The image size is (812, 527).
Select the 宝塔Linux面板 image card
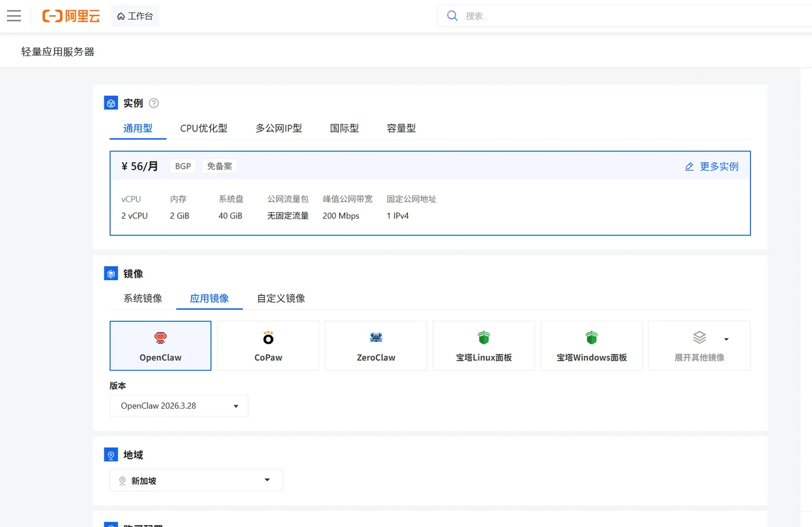point(484,346)
